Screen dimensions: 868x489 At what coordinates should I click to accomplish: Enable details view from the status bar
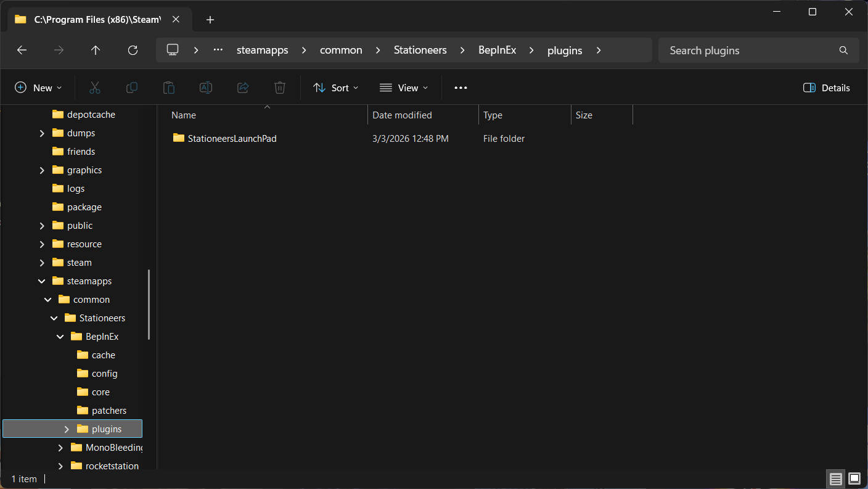pyautogui.click(x=835, y=479)
